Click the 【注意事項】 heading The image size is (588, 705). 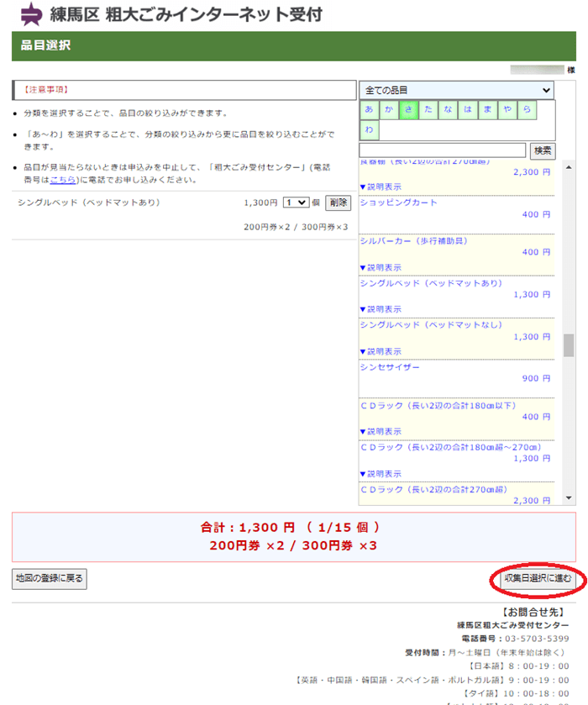coord(46,90)
